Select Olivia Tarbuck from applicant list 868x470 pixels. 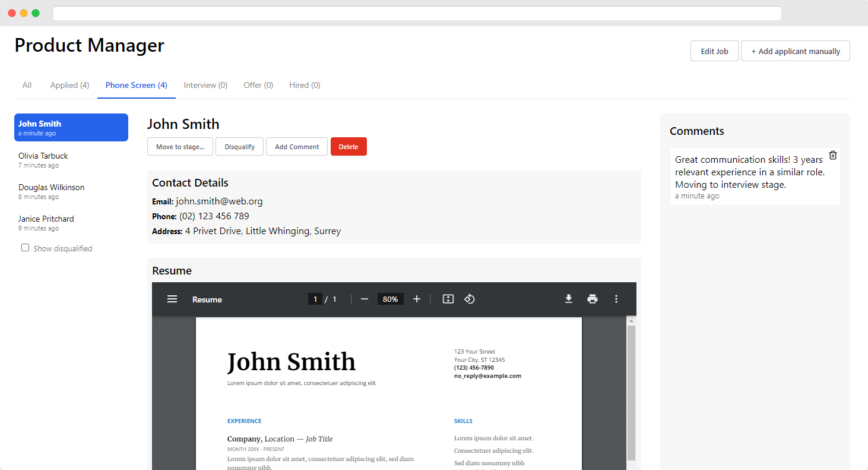tap(43, 160)
